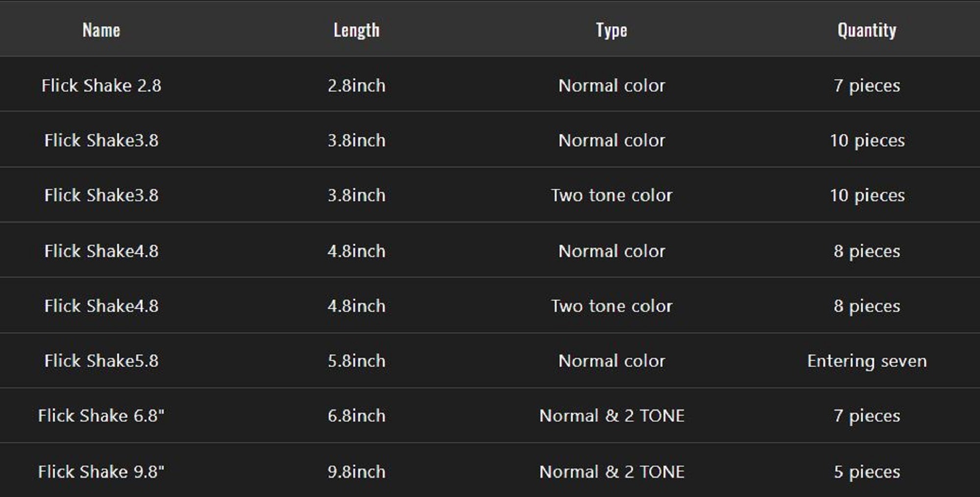Select the 5.8inch length cell

point(356,361)
